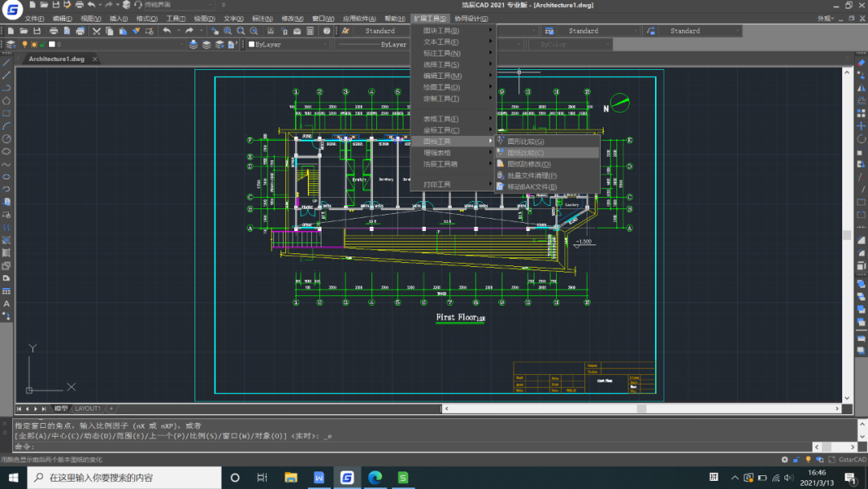Toggle the layer freeze sun icon

[x=33, y=45]
